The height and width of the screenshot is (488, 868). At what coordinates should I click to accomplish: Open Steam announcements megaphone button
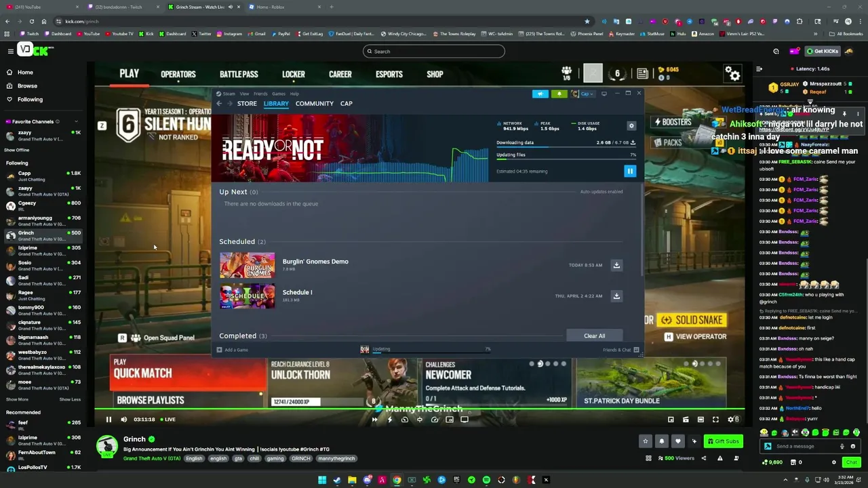540,94
